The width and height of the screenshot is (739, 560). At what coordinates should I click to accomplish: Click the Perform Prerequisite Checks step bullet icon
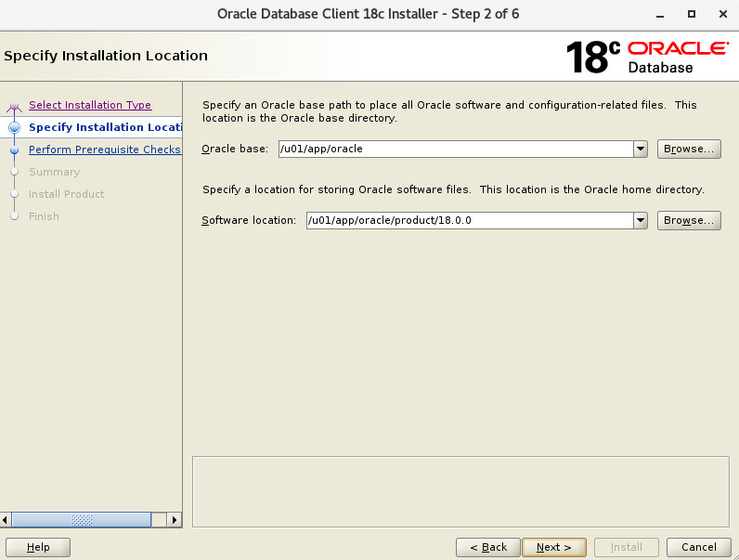(x=15, y=150)
